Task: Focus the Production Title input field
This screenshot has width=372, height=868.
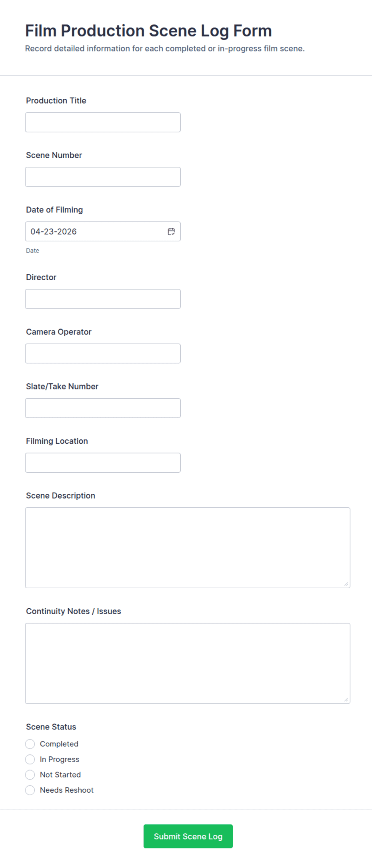Action: [x=103, y=122]
